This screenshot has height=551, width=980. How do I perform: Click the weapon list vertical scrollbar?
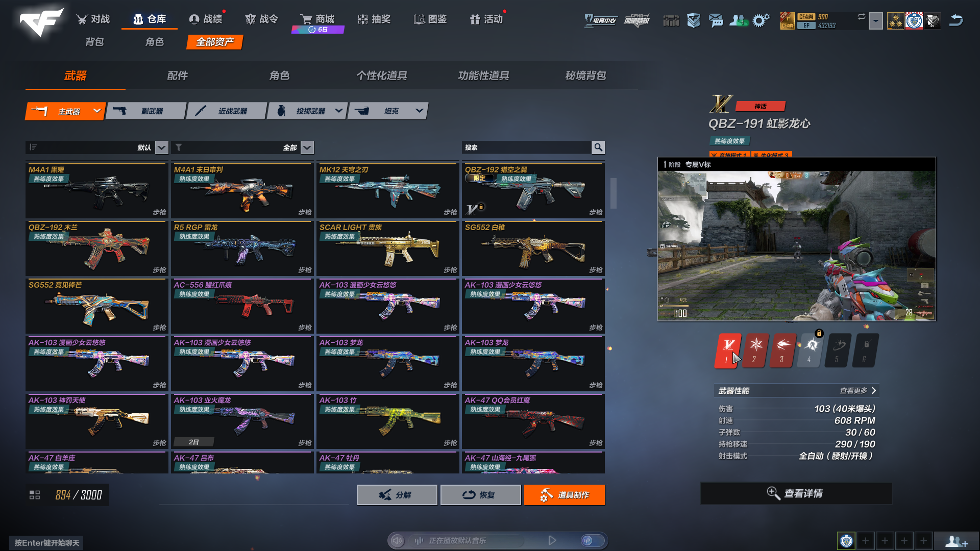pos(614,193)
